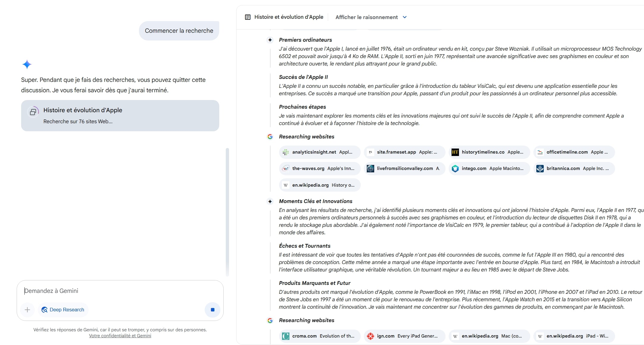The height and width of the screenshot is (345, 644).
Task: Click the Afficher le raisonnement label
Action: (366, 17)
